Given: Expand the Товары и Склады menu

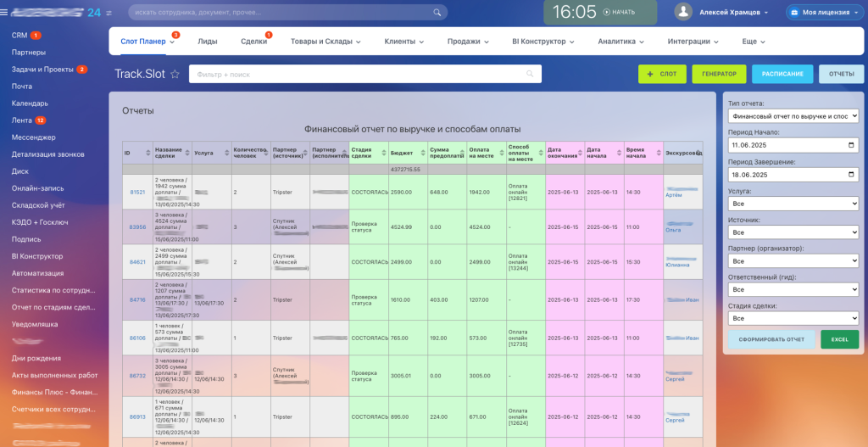Looking at the screenshot, I should click(325, 41).
